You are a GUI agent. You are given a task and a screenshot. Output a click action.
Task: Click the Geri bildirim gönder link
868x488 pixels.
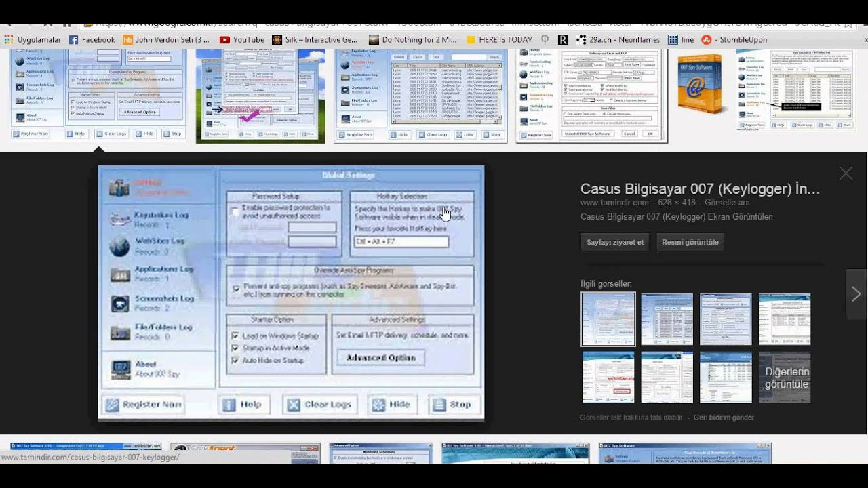(x=724, y=418)
